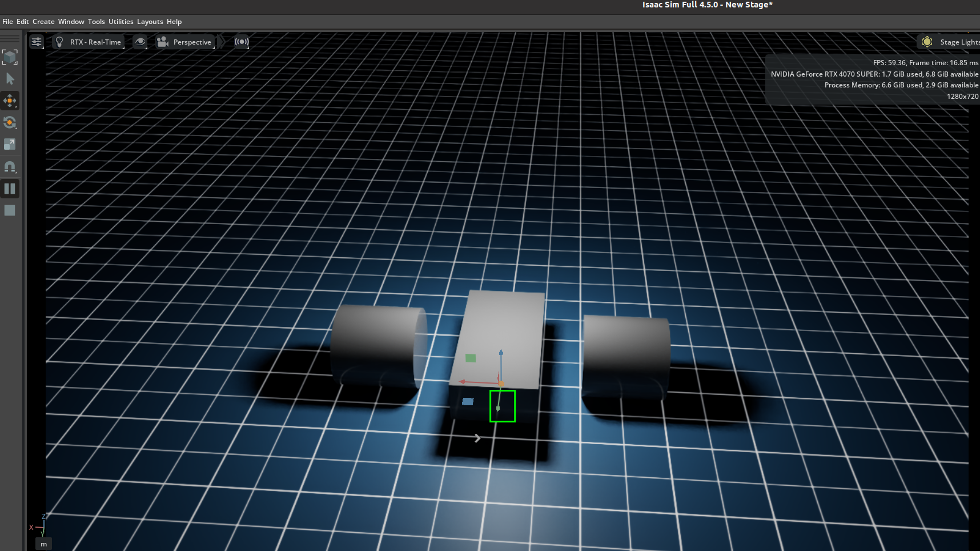Image resolution: width=980 pixels, height=551 pixels.
Task: Toggle the snap magnet tool
Action: [10, 166]
